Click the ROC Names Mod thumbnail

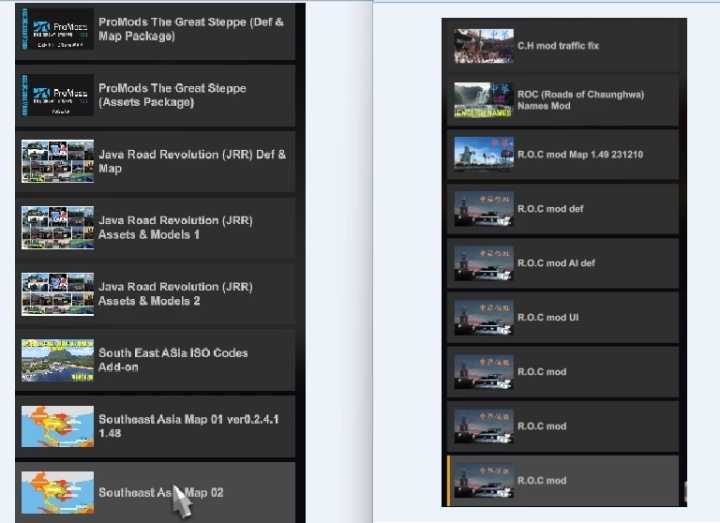tap(484, 100)
